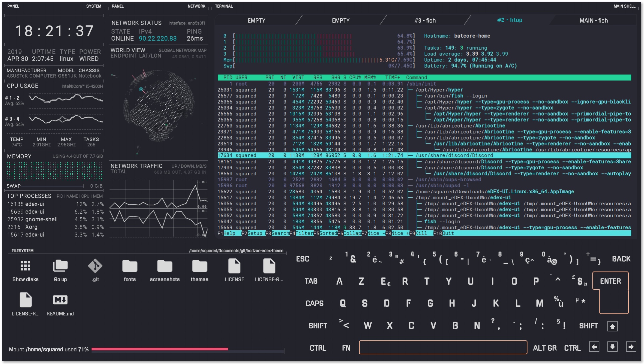Click the space bar on virtual keyboard
The height and width of the screenshot is (364, 644).
(443, 347)
